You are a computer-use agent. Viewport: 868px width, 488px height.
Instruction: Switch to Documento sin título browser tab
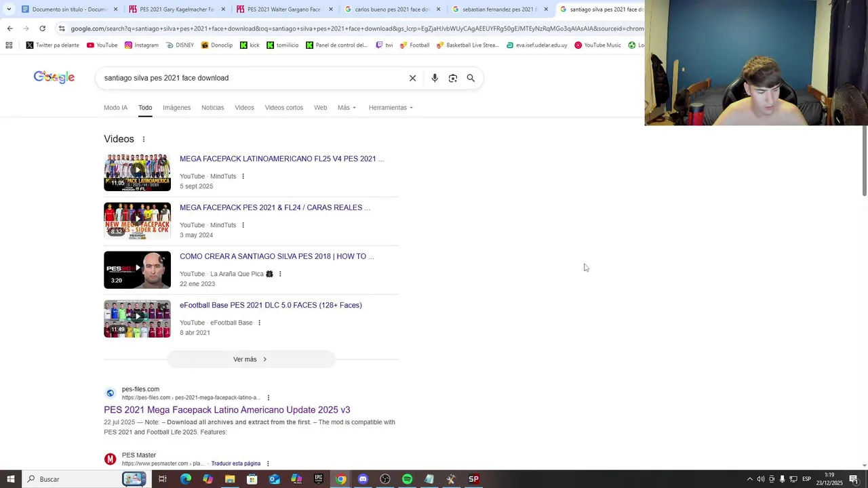tap(69, 9)
